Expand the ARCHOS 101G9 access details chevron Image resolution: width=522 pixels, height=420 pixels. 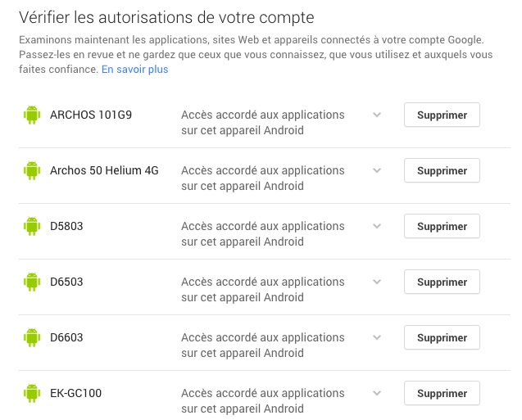click(377, 115)
